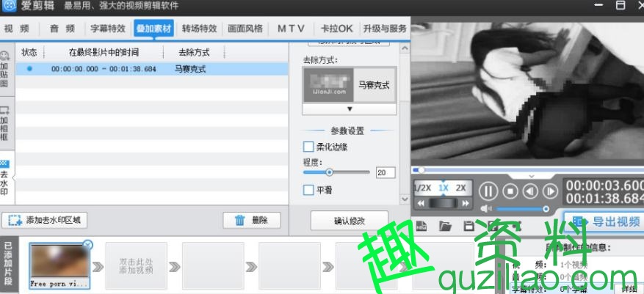The width and height of the screenshot is (644, 294).
Task: Open the 去除方式 dropdown arrow
Action: coord(350,109)
